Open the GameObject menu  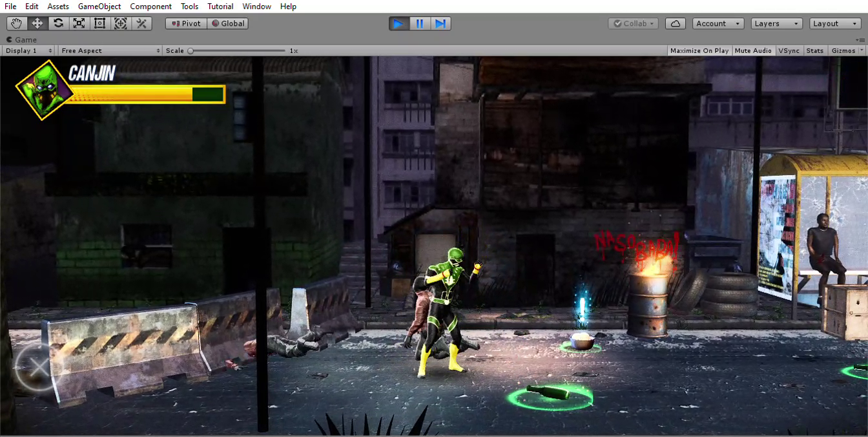[100, 6]
